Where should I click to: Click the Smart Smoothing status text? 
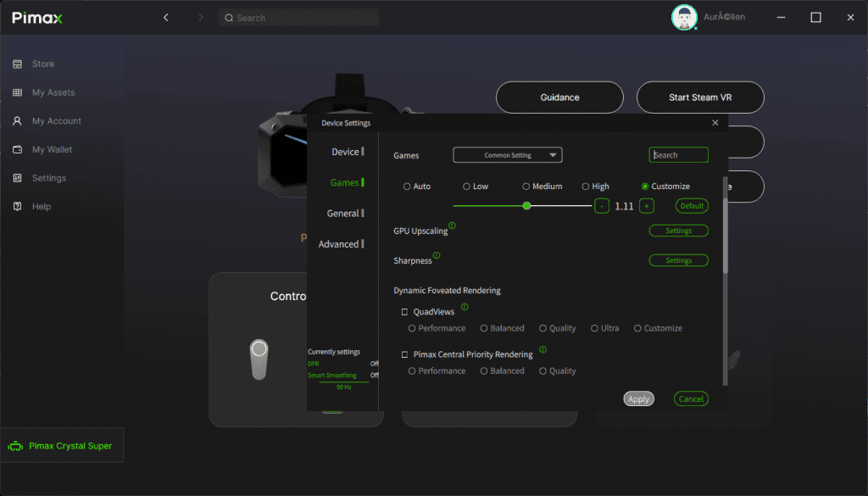point(332,376)
